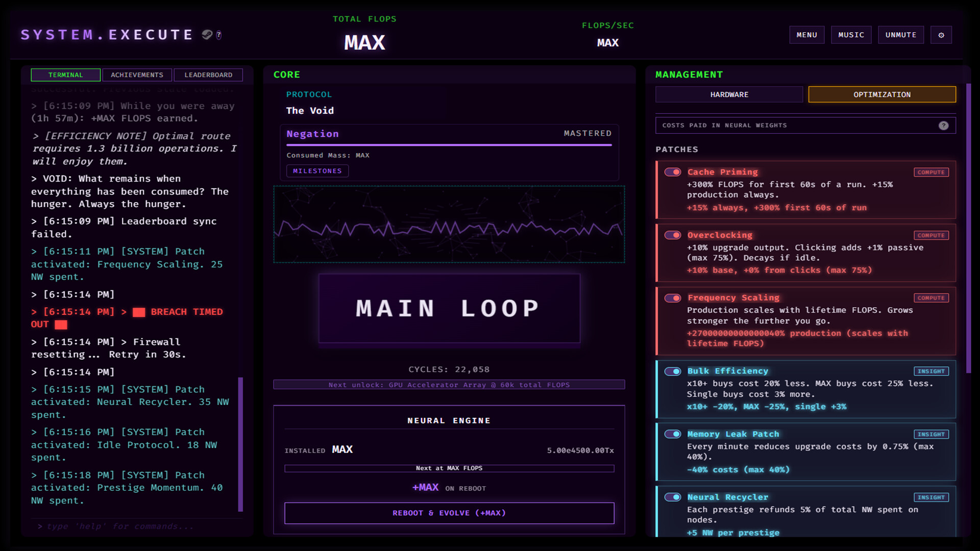Open the MENU in the top bar
The height and width of the screenshot is (551, 980).
(x=807, y=35)
